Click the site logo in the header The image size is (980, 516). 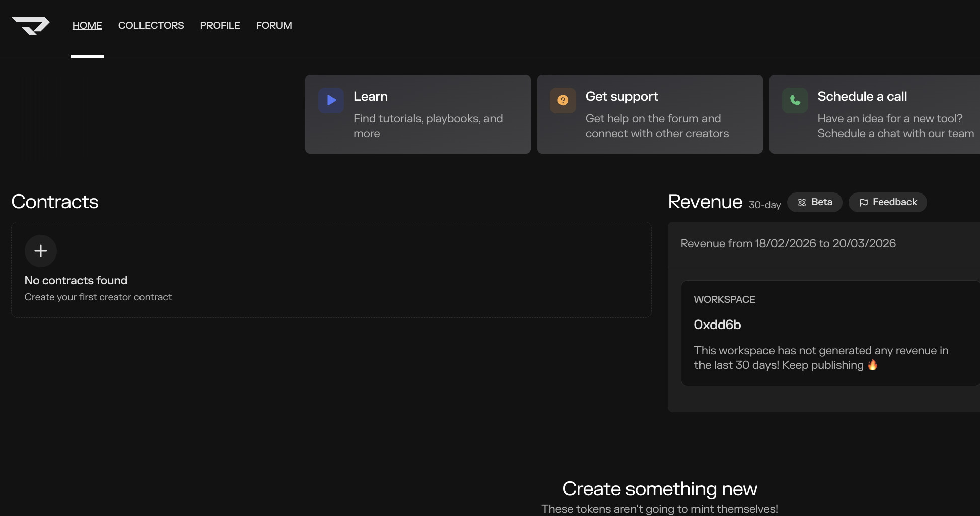(x=30, y=25)
